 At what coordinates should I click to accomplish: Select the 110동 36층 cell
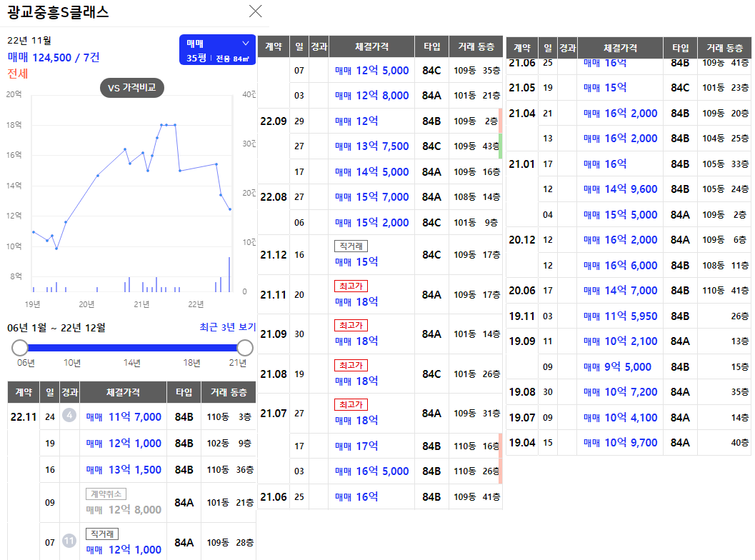click(229, 470)
